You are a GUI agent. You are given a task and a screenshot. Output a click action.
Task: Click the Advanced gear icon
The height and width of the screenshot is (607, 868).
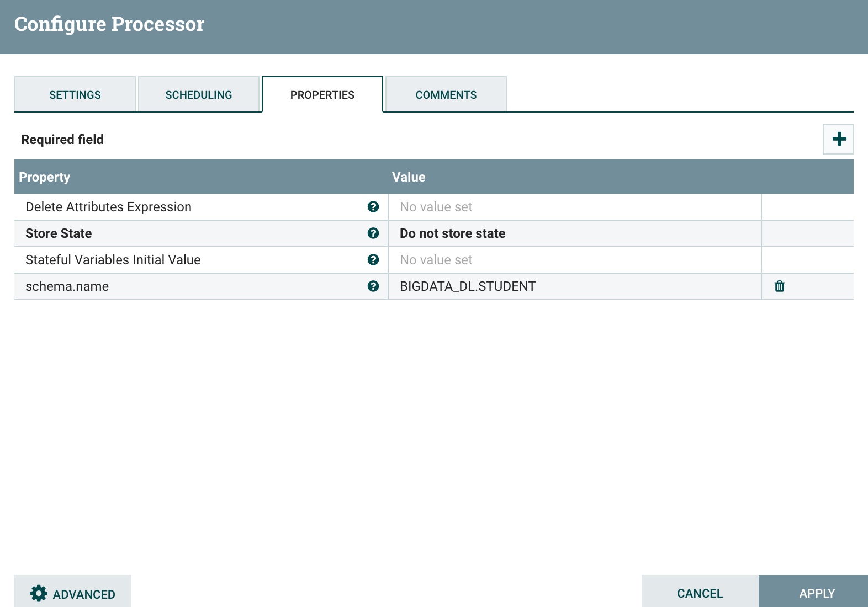click(x=39, y=593)
